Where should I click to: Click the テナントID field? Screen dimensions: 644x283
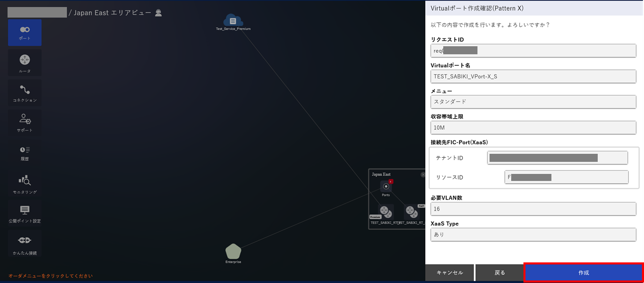click(557, 158)
